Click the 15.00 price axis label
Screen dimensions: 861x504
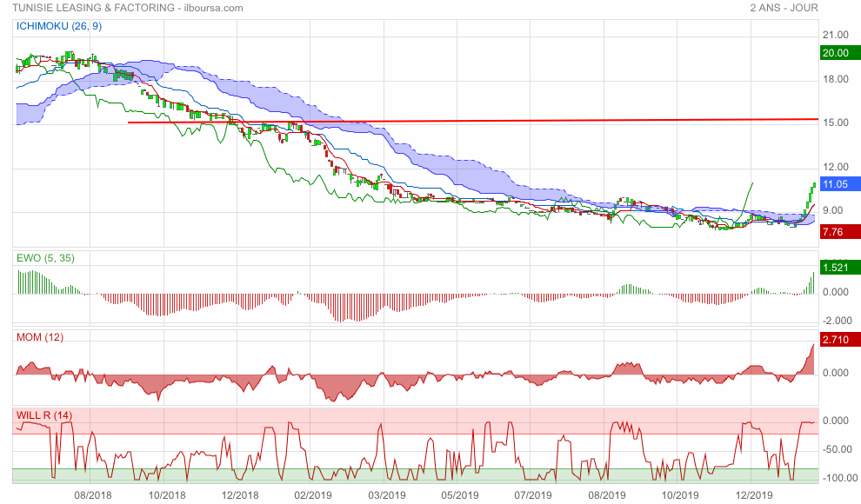(x=835, y=123)
